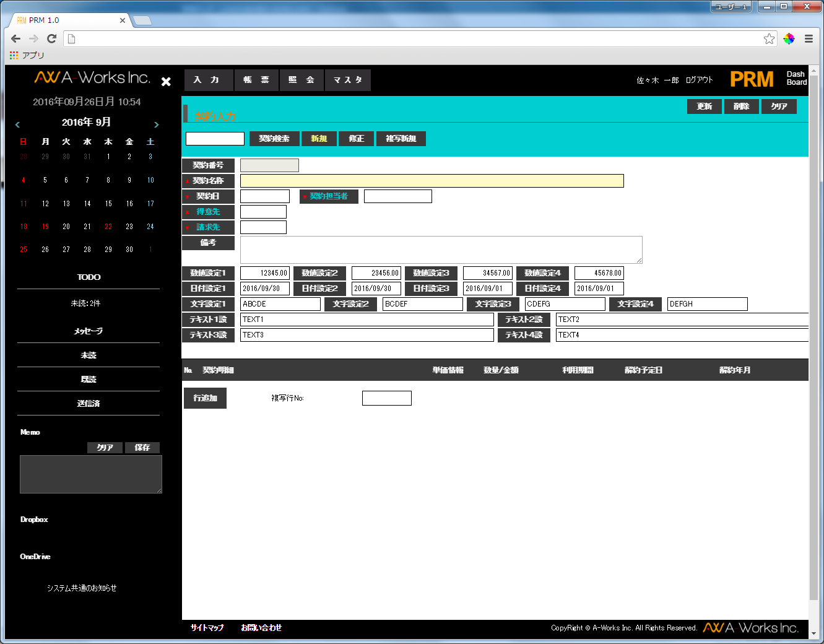Open the マスタ menu
The width and height of the screenshot is (824, 644).
pyautogui.click(x=348, y=80)
